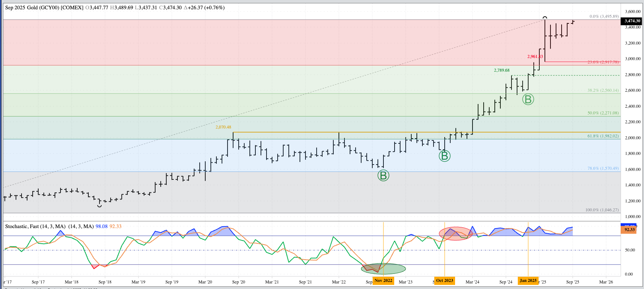
Task: Click the green ellipse on the stochastic panel
Action: pos(383,268)
